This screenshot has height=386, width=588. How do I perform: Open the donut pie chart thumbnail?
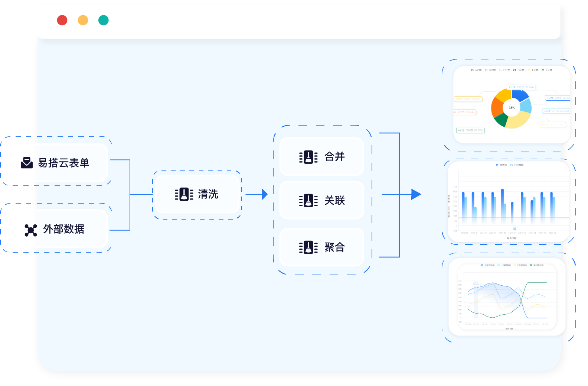pos(512,105)
